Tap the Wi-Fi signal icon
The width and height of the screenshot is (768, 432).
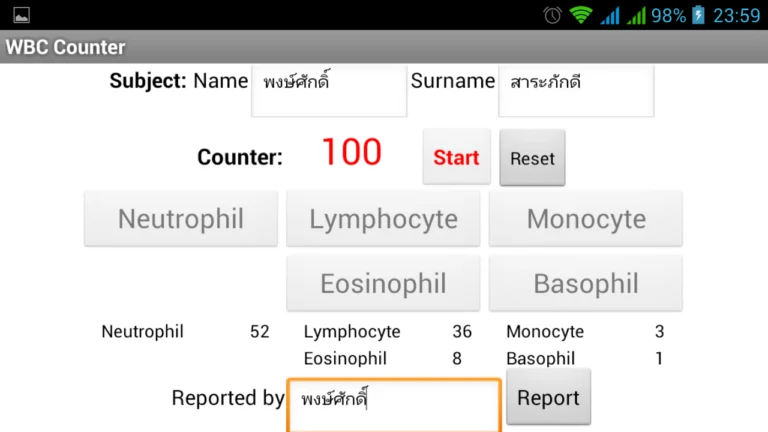point(581,15)
